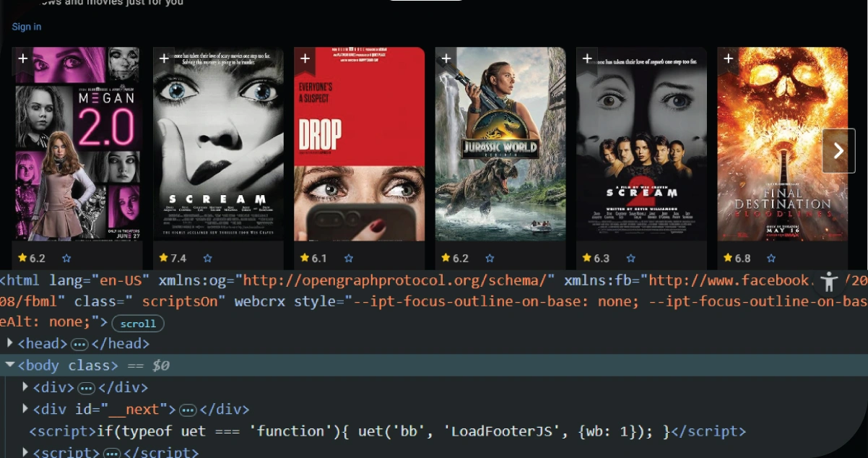The width and height of the screenshot is (868, 458).
Task: Expand the head element in the DOM tree
Action: click(10, 344)
